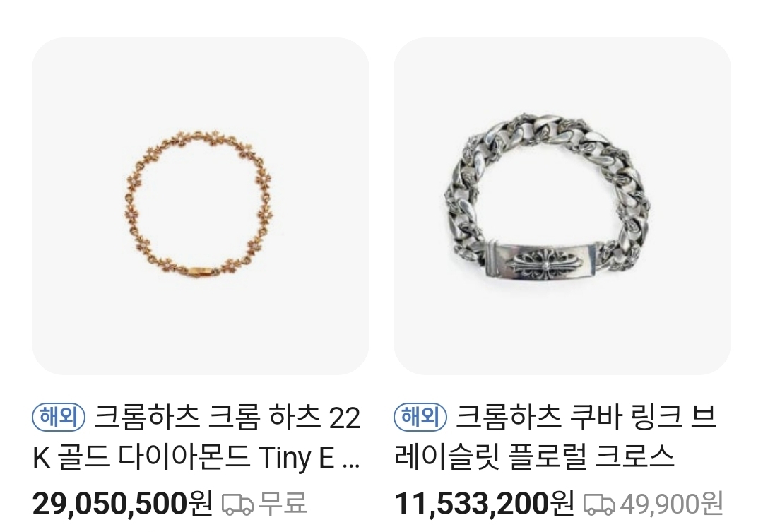Click the 해외 badge on silver bracelet
Viewport: 763px width, 532px height.
420,418
